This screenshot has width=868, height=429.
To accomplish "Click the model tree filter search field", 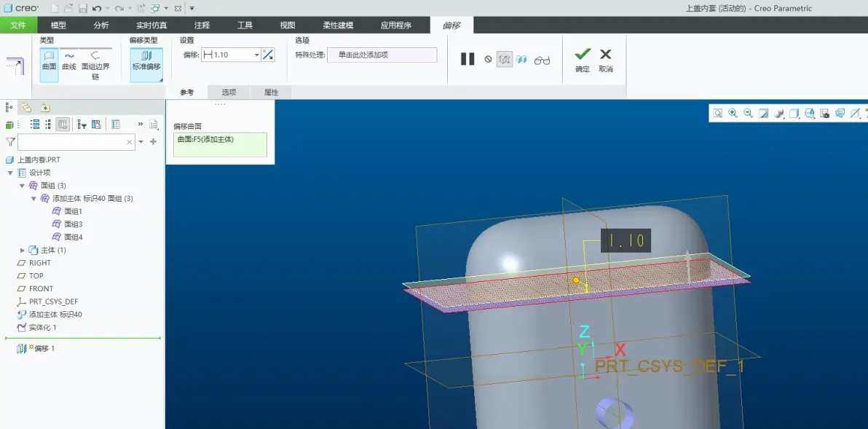I will tap(76, 142).
